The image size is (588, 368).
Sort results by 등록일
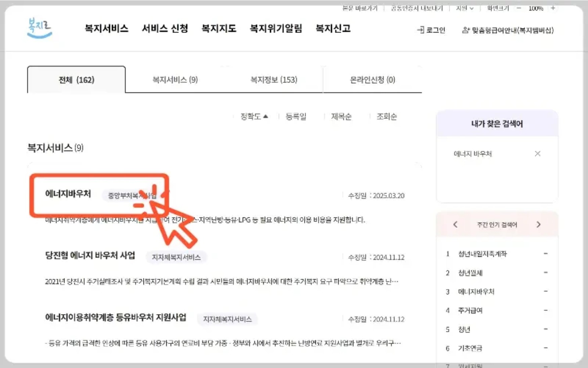(296, 117)
